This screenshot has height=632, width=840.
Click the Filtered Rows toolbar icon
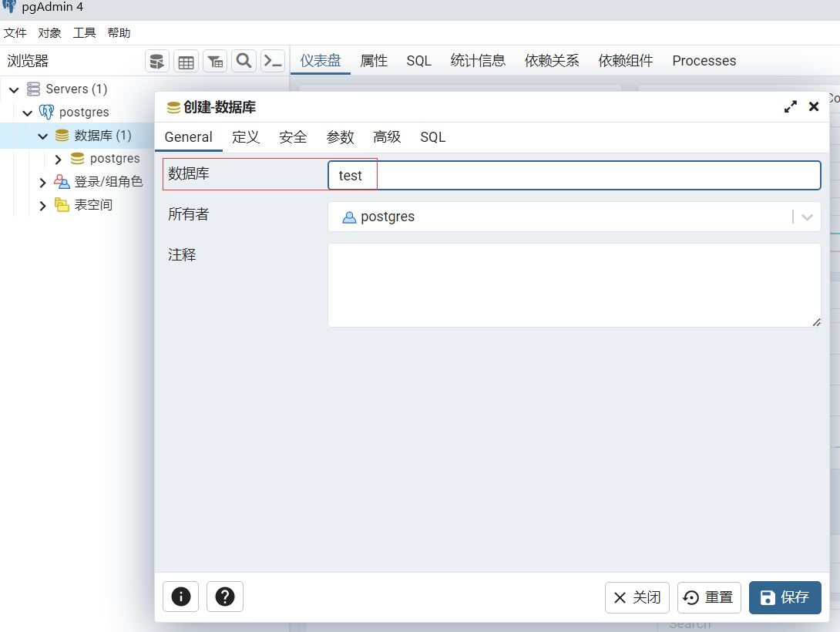[x=215, y=61]
